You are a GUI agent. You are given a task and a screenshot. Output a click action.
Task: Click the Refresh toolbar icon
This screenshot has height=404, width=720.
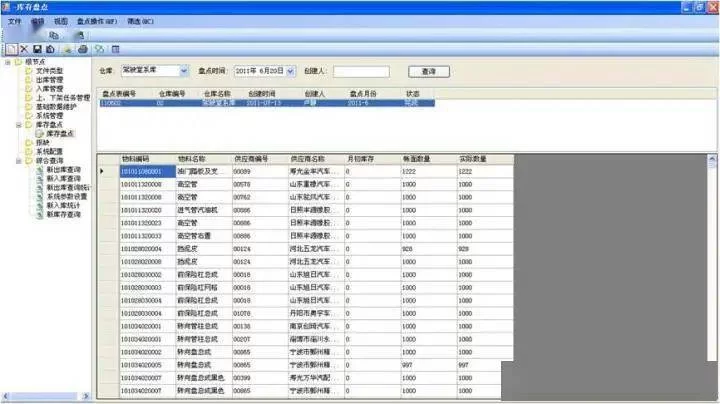pos(99,48)
